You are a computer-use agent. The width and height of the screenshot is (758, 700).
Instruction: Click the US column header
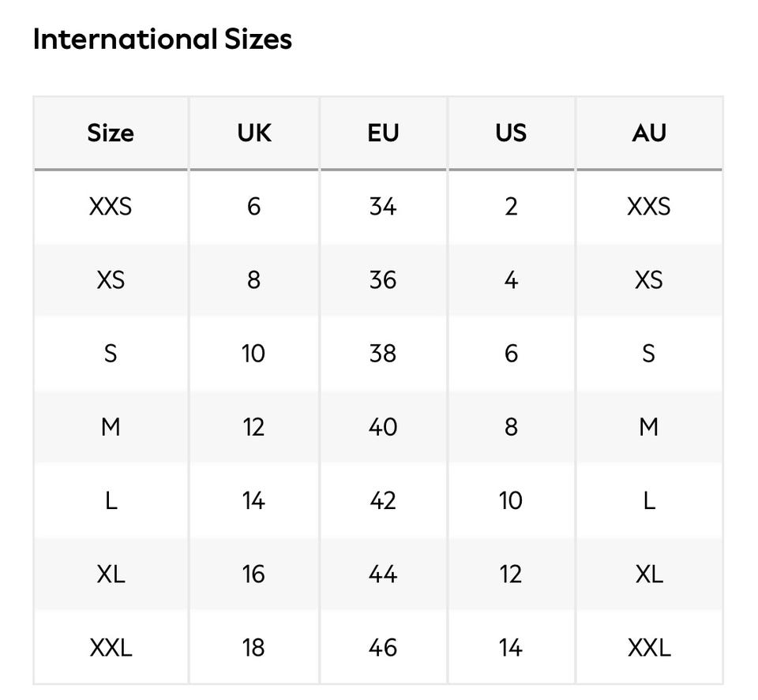point(511,133)
